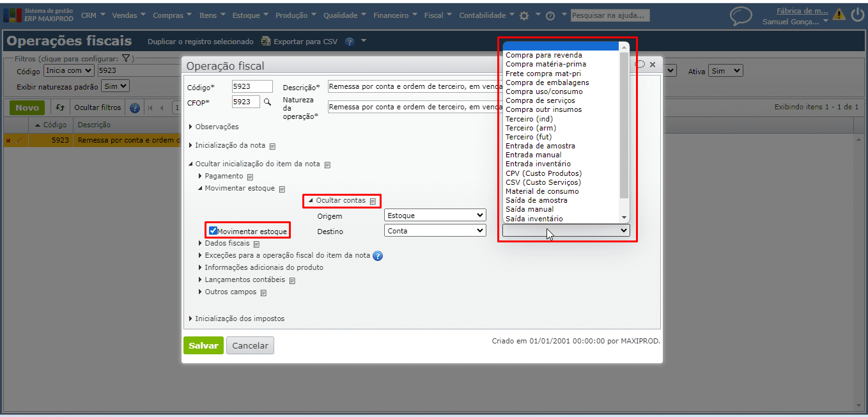Viewport: 868px width, 417px height.
Task: Click the Descrição input in the dialog
Action: click(414, 87)
